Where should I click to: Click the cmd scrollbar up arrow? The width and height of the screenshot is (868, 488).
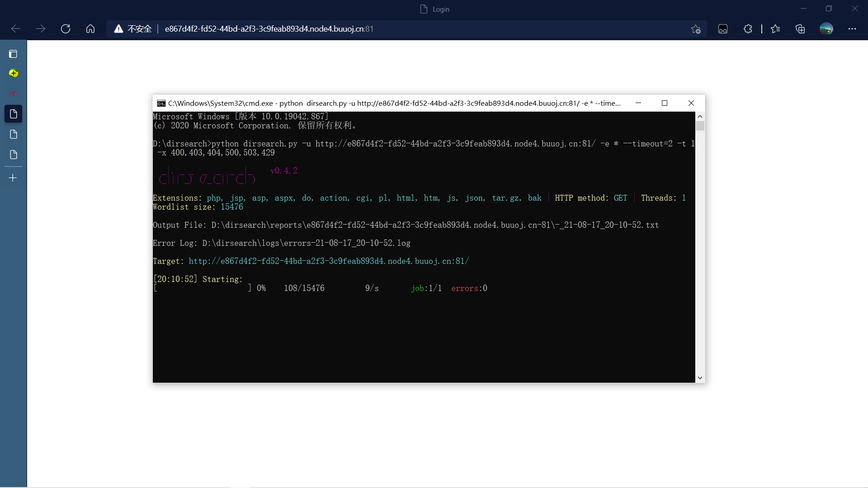coord(700,117)
